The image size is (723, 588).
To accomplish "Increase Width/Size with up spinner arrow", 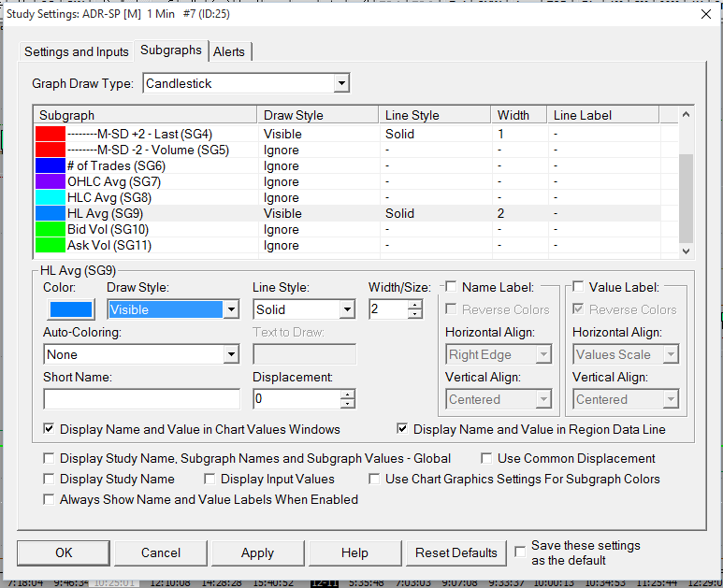I will coord(414,305).
